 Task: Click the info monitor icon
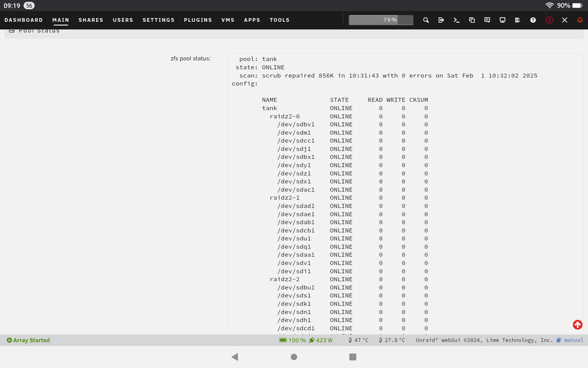tap(503, 20)
